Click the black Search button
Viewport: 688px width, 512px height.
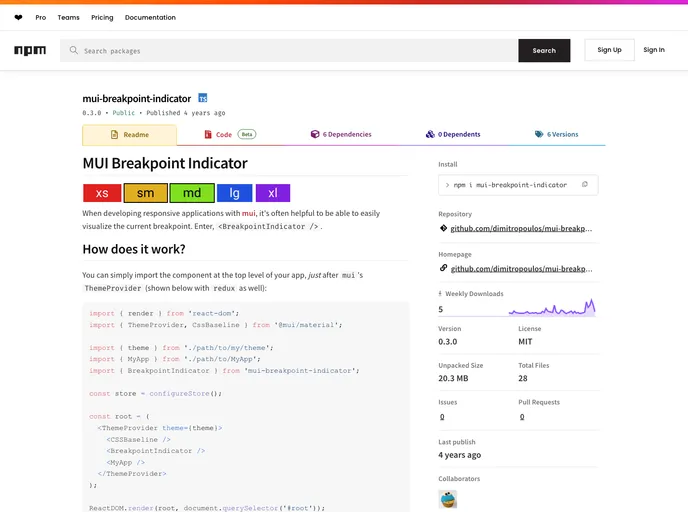pyautogui.click(x=544, y=50)
